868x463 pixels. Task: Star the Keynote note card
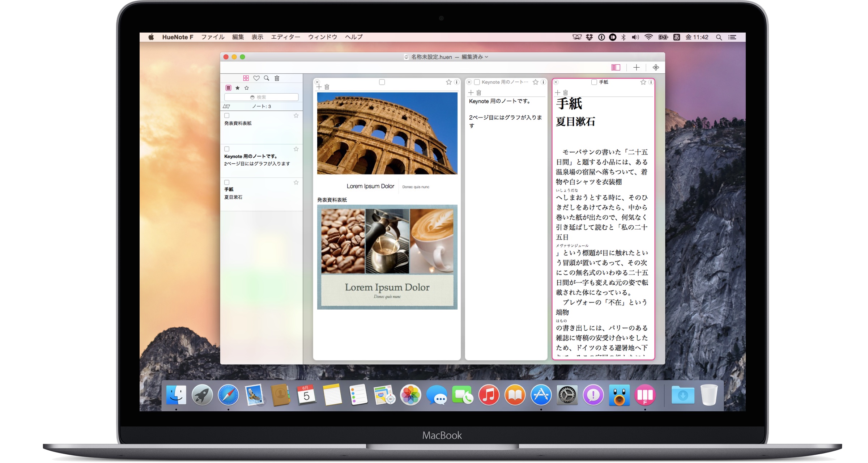pos(536,82)
